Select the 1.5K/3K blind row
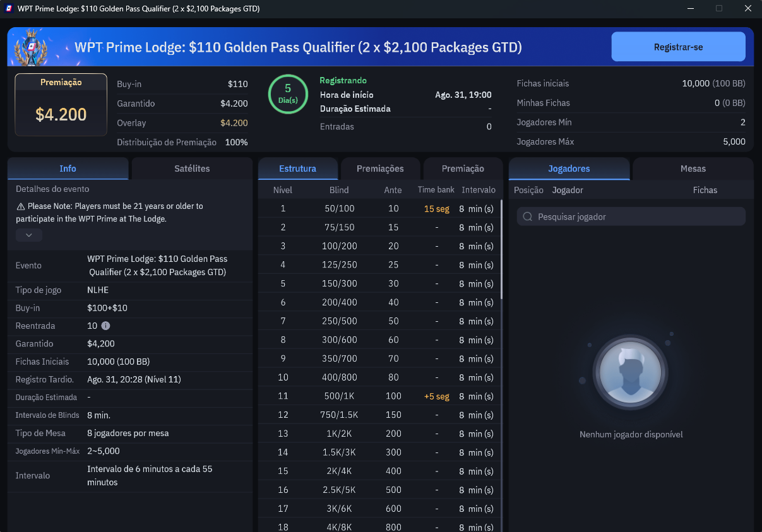 click(379, 452)
